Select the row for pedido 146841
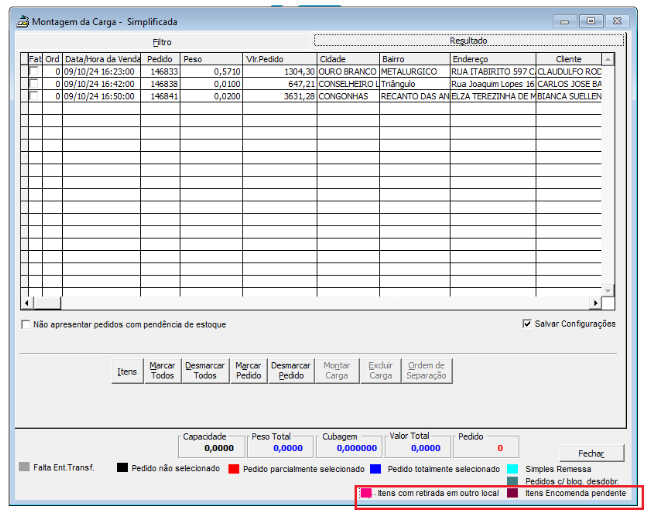This screenshot has width=652, height=514. [159, 97]
